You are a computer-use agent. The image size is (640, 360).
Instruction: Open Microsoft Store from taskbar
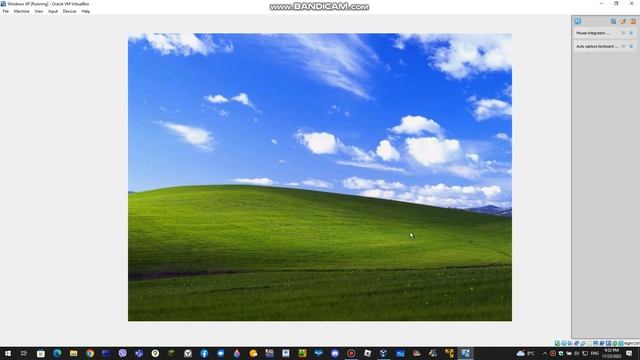click(41, 353)
